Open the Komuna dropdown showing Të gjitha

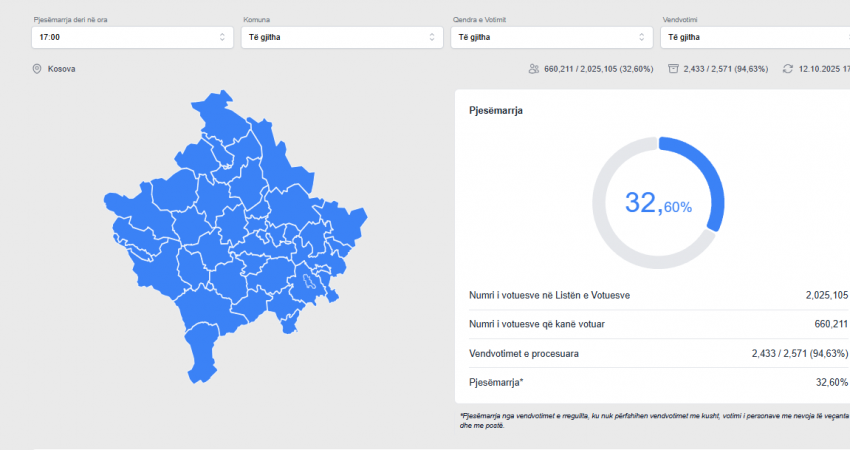click(x=342, y=37)
